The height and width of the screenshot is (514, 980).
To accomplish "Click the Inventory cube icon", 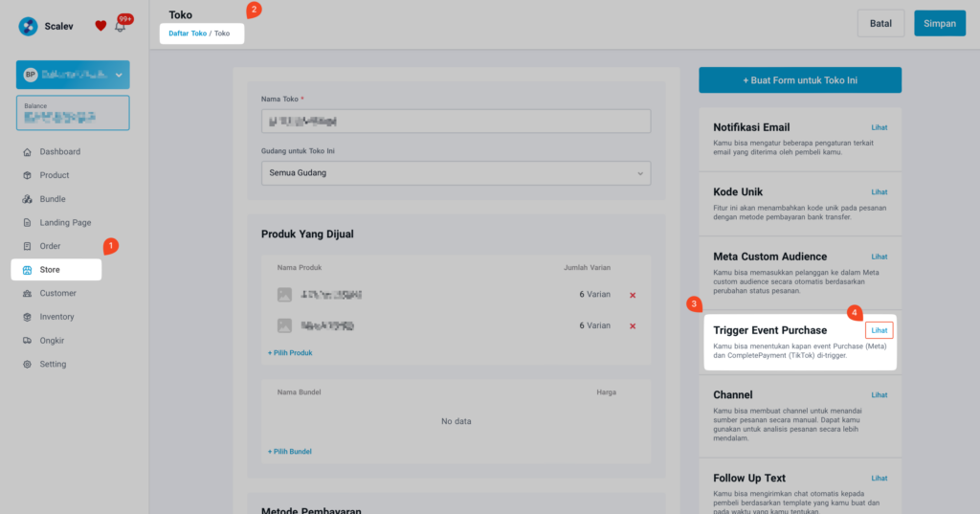I will (x=27, y=317).
